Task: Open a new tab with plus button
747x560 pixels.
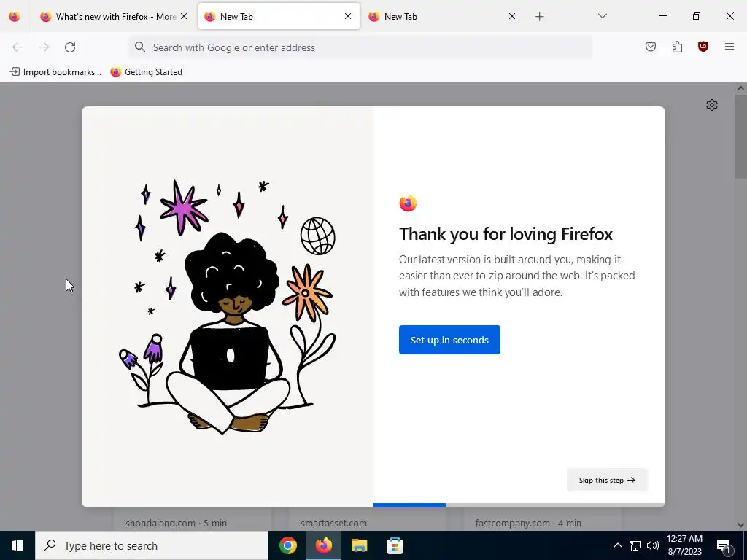Action: (x=539, y=17)
